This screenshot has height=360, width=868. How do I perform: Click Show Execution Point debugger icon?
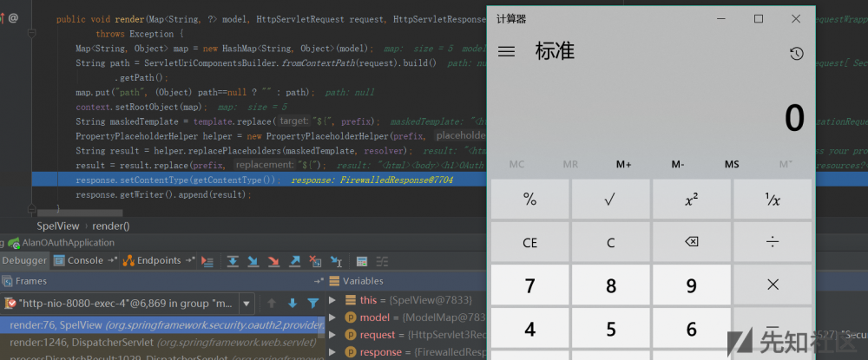[x=207, y=261]
